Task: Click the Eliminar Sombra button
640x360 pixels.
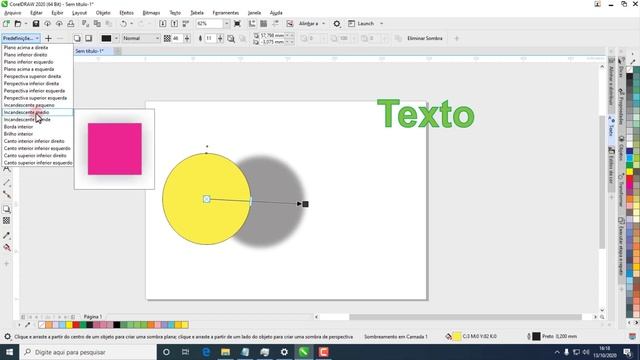Action: pos(424,38)
